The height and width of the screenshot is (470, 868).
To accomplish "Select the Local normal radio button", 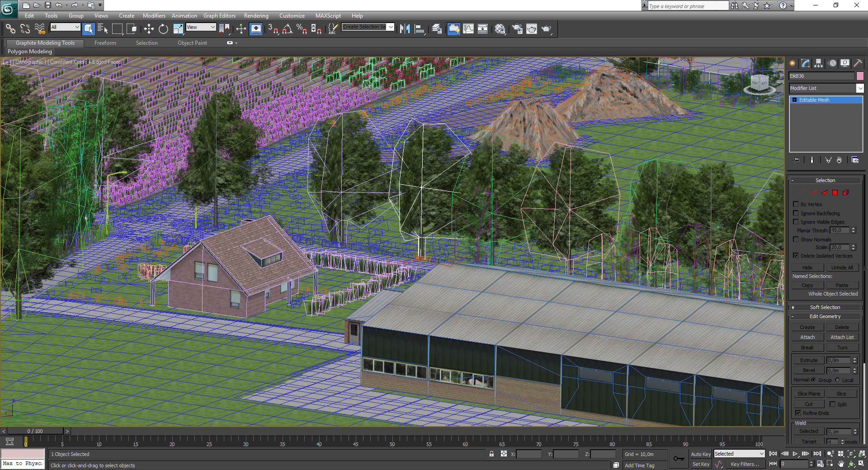I will pos(837,380).
